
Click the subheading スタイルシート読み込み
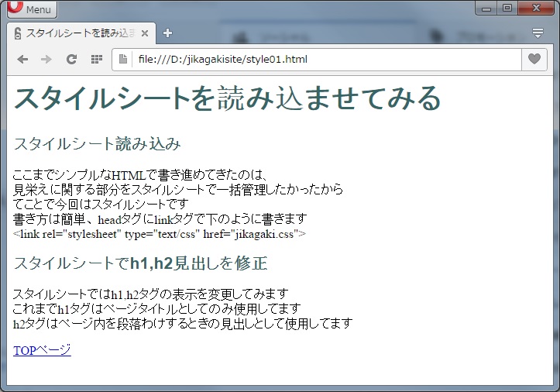[97, 143]
